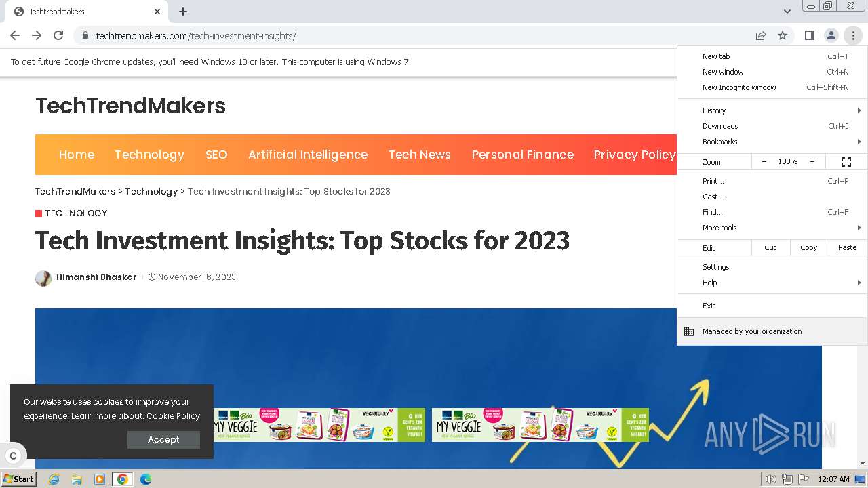Image resolution: width=868 pixels, height=488 pixels.
Task: Open the Cookie Policy link
Action: pyautogui.click(x=173, y=416)
